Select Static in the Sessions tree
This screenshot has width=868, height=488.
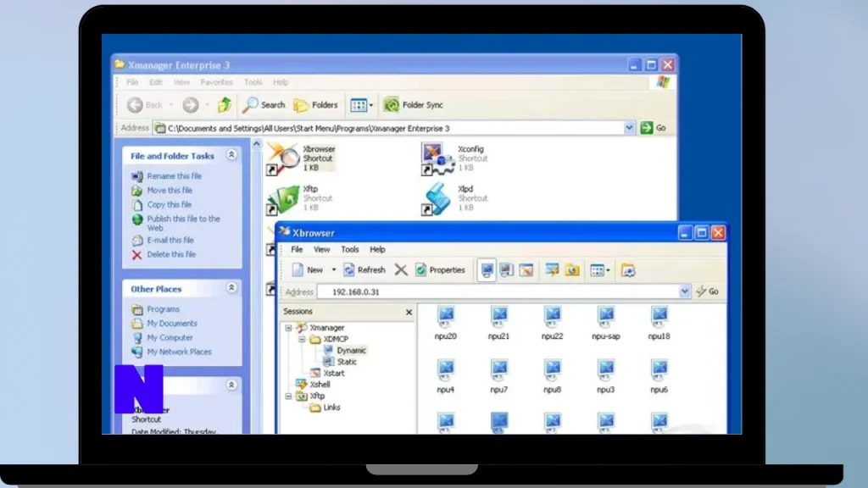(x=347, y=362)
